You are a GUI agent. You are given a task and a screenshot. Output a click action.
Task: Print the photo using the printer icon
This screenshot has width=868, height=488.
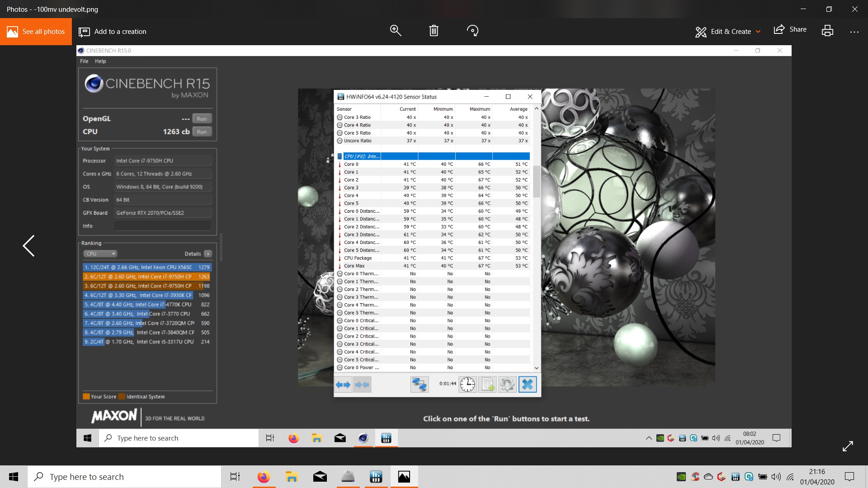pyautogui.click(x=827, y=31)
